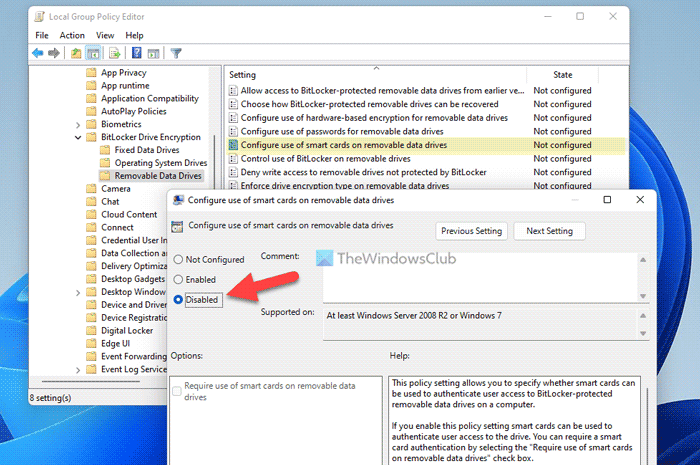The width and height of the screenshot is (700, 465).
Task: Select the Removable Data Drives tree item
Action: [x=158, y=176]
